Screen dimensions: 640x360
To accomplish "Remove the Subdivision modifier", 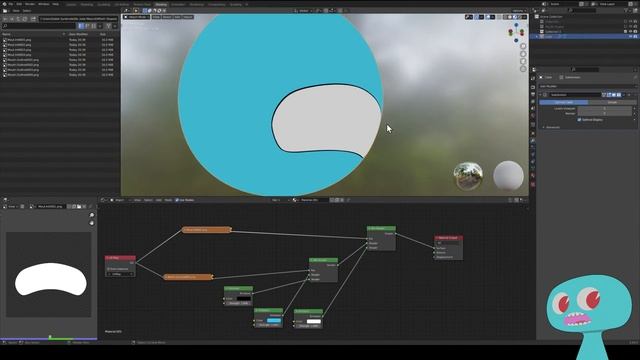I will point(629,95).
